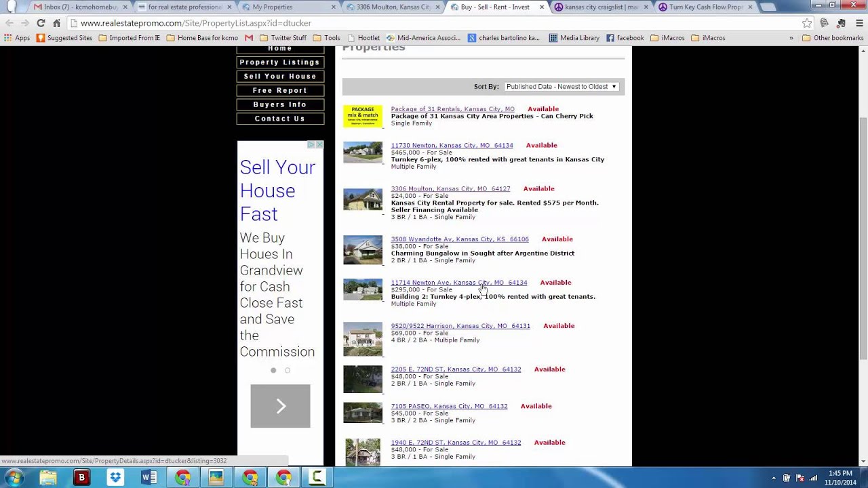868x488 pixels.
Task: Reload the page with the refresh icon
Action: tap(41, 23)
